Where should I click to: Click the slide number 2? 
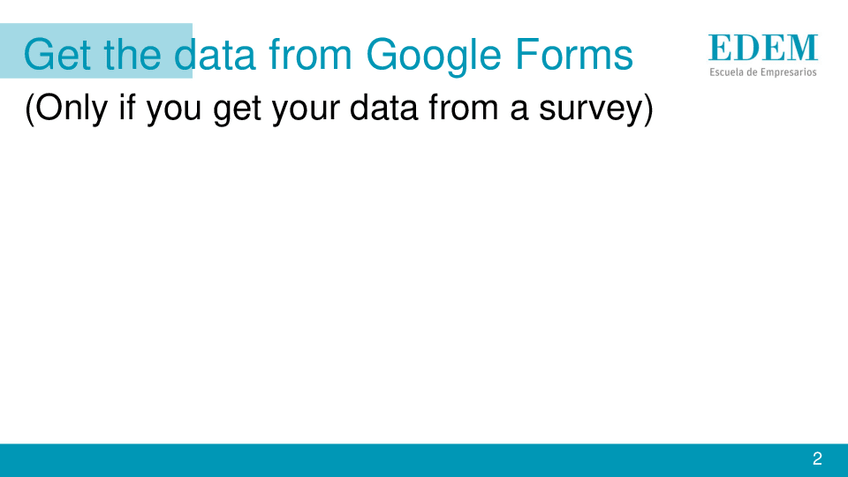pyautogui.click(x=817, y=459)
